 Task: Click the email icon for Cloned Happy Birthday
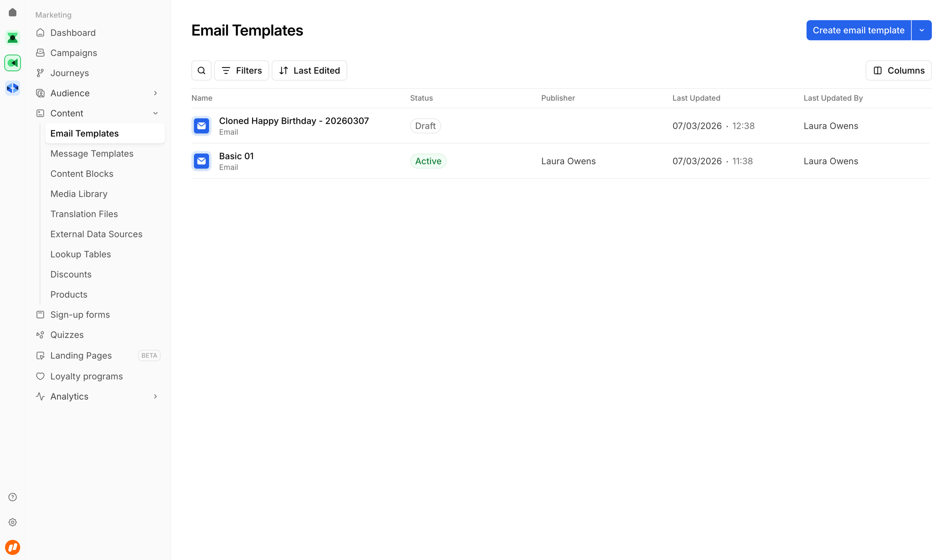tap(202, 126)
